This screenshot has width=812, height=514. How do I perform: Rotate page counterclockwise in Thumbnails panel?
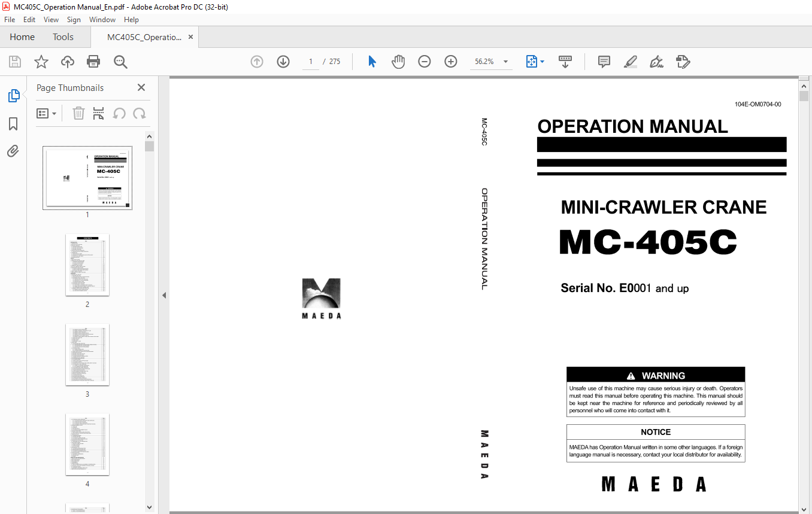pyautogui.click(x=119, y=113)
